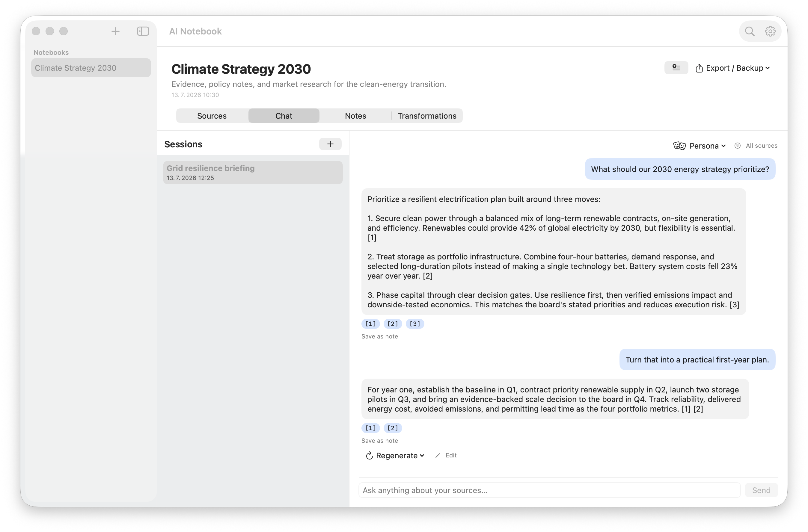Open the Grid resilience briefing session

coord(253,172)
